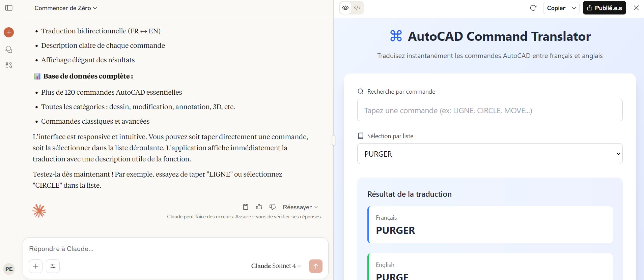
Task: Open the PURGER command selection list
Action: pos(490,154)
